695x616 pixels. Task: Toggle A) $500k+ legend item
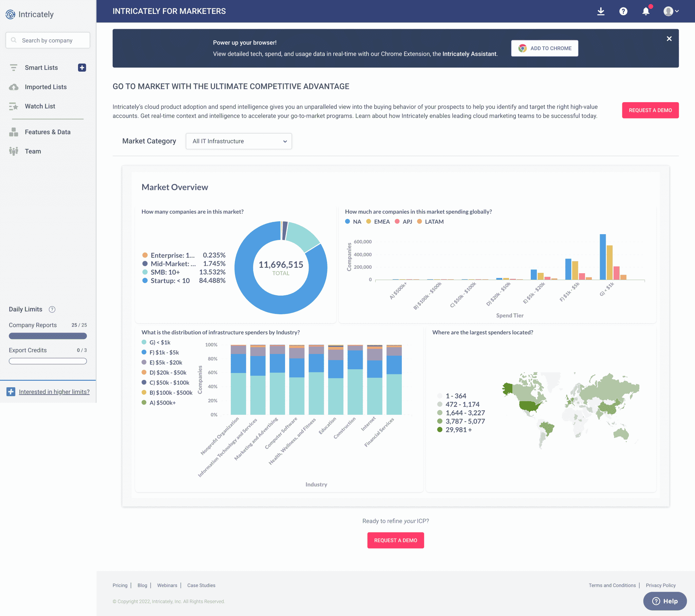coord(159,403)
